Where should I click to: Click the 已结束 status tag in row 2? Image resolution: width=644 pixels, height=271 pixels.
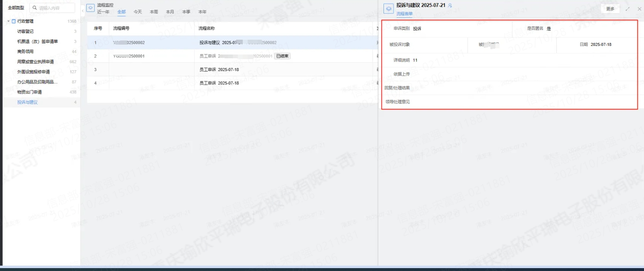tap(282, 56)
